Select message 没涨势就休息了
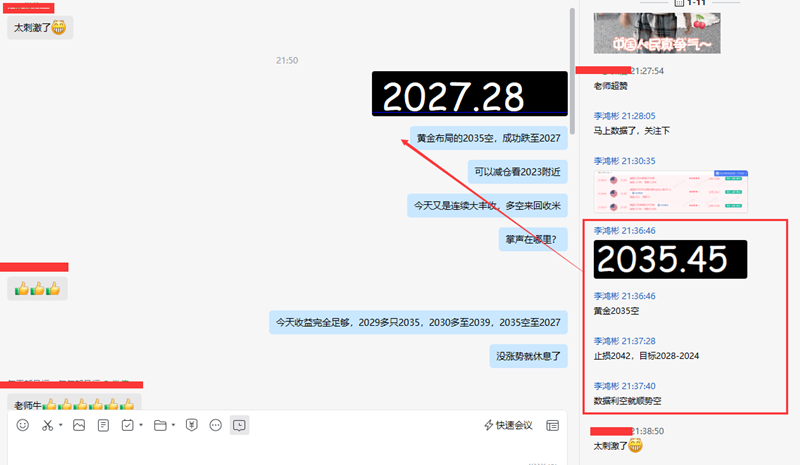The height and width of the screenshot is (465, 800). point(529,356)
